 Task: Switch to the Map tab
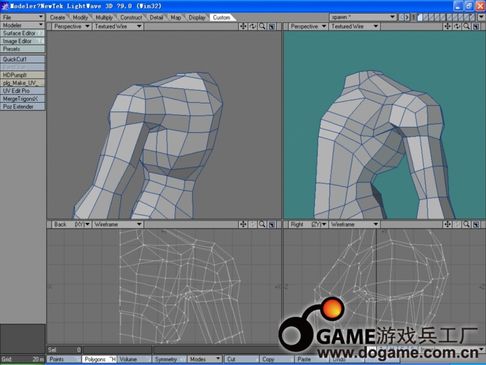pyautogui.click(x=176, y=17)
